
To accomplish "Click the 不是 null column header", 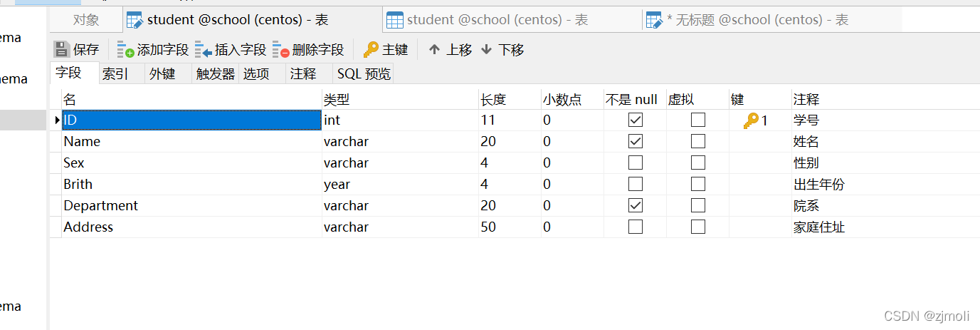I will (635, 99).
